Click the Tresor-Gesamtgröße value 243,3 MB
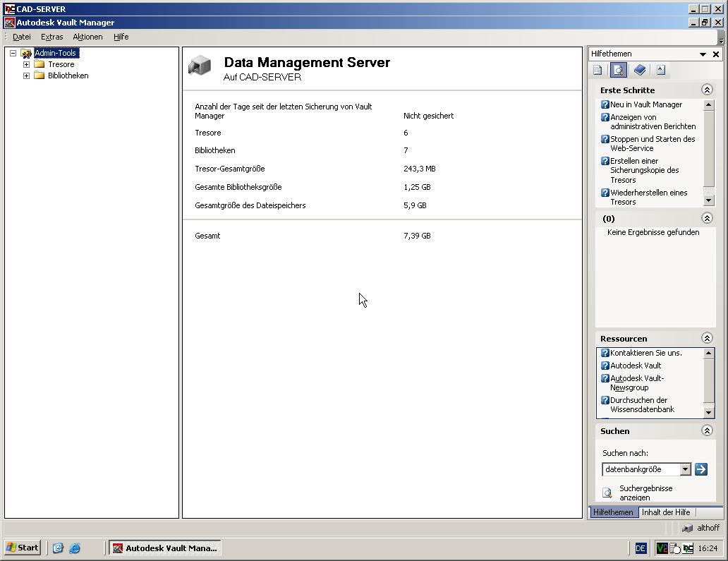The height and width of the screenshot is (561, 728). click(420, 169)
